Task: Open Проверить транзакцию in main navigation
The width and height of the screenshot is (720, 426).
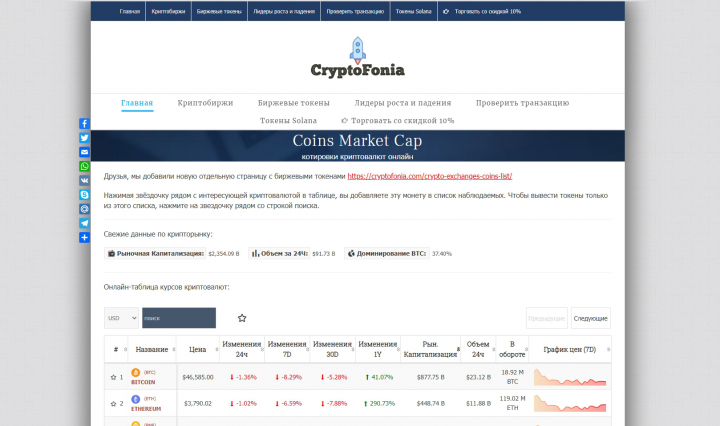Action: (523, 103)
